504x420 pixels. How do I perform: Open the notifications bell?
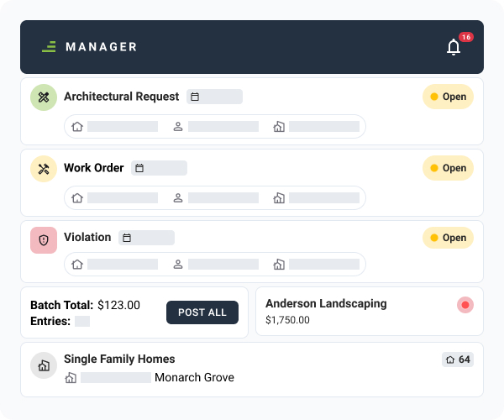point(454,47)
